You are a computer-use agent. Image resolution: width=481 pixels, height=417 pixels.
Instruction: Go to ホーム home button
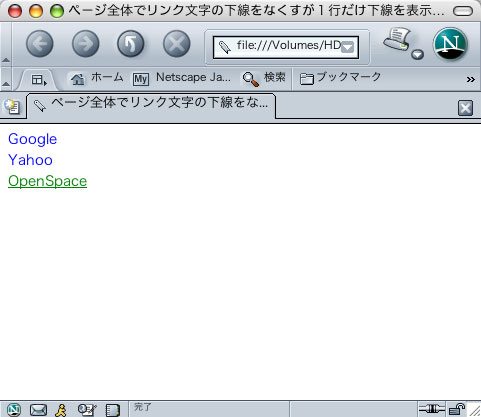click(x=97, y=78)
